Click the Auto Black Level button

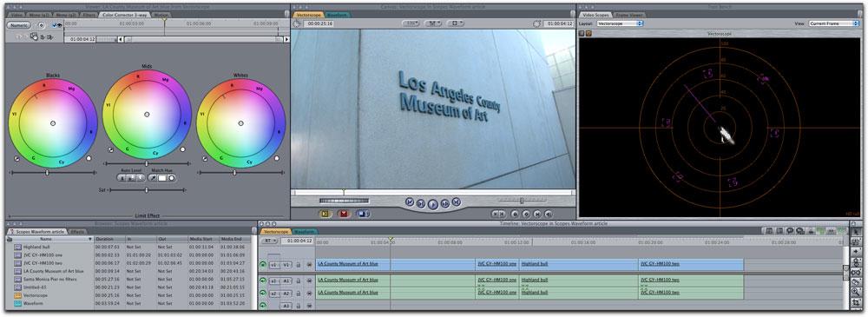[x=123, y=178]
